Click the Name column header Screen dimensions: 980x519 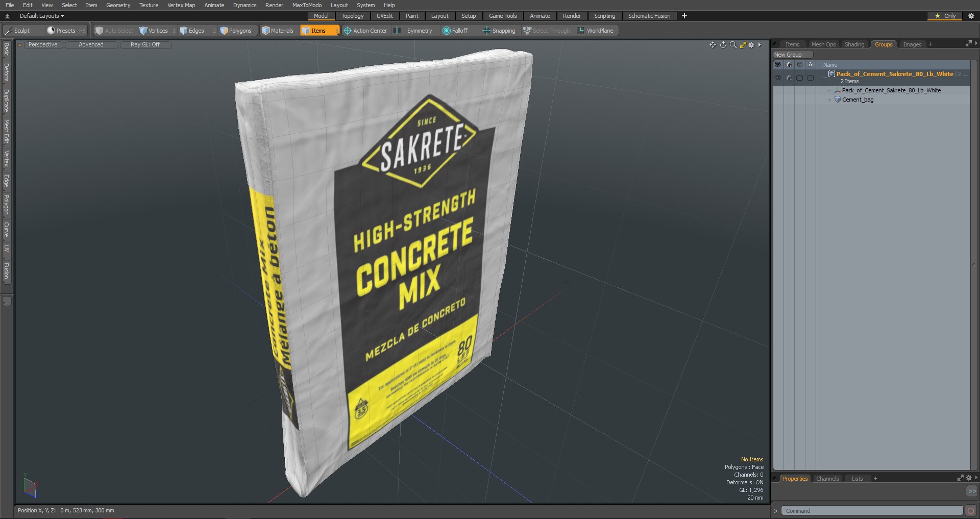pyautogui.click(x=830, y=65)
